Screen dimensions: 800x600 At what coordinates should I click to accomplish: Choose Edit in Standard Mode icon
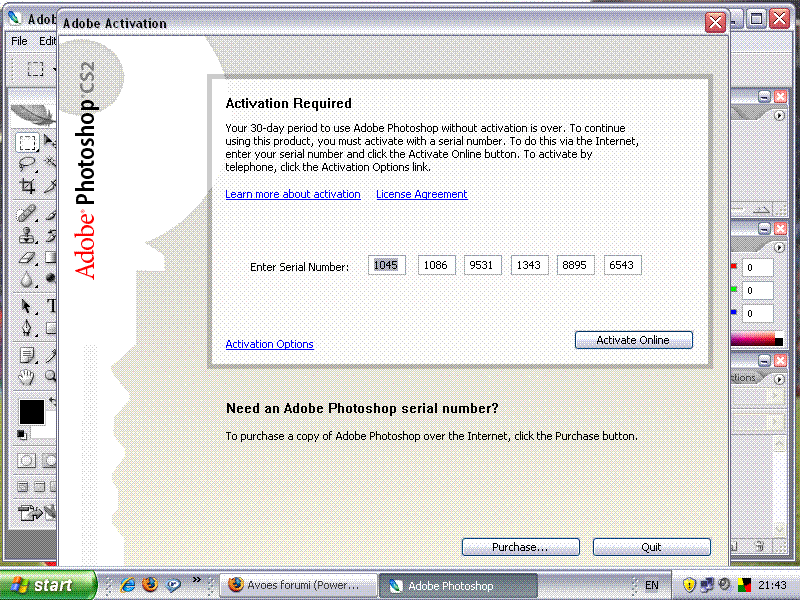[x=27, y=461]
